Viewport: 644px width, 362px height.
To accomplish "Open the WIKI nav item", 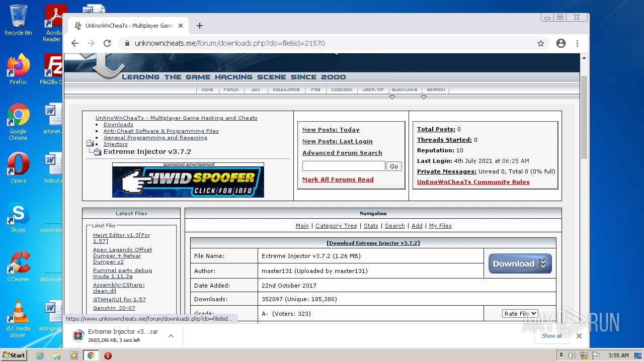I will tap(256, 89).
